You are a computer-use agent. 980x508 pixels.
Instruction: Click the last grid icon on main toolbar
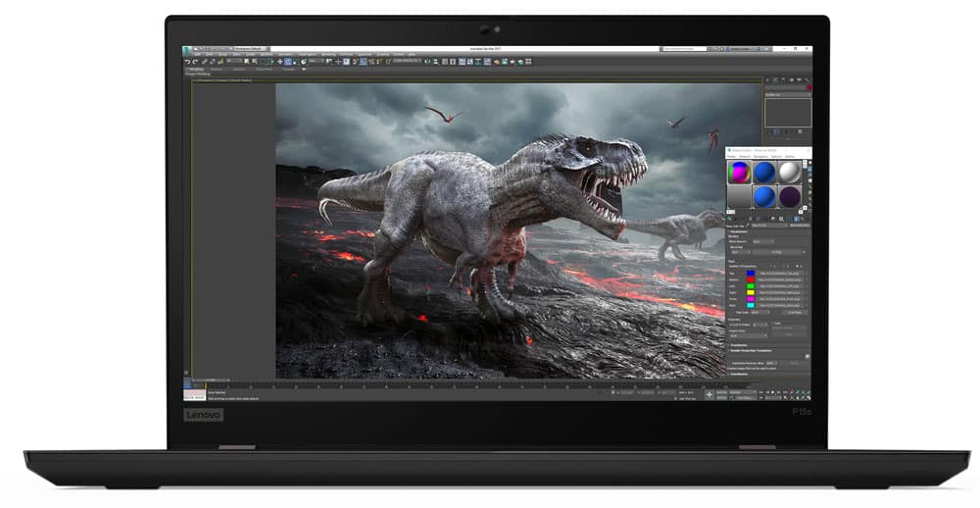pyautogui.click(x=528, y=62)
